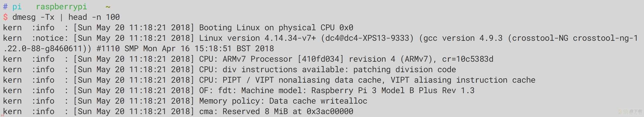Click the tilde home directory indicator
This screenshot has height=117, width=644.
tap(108, 7)
